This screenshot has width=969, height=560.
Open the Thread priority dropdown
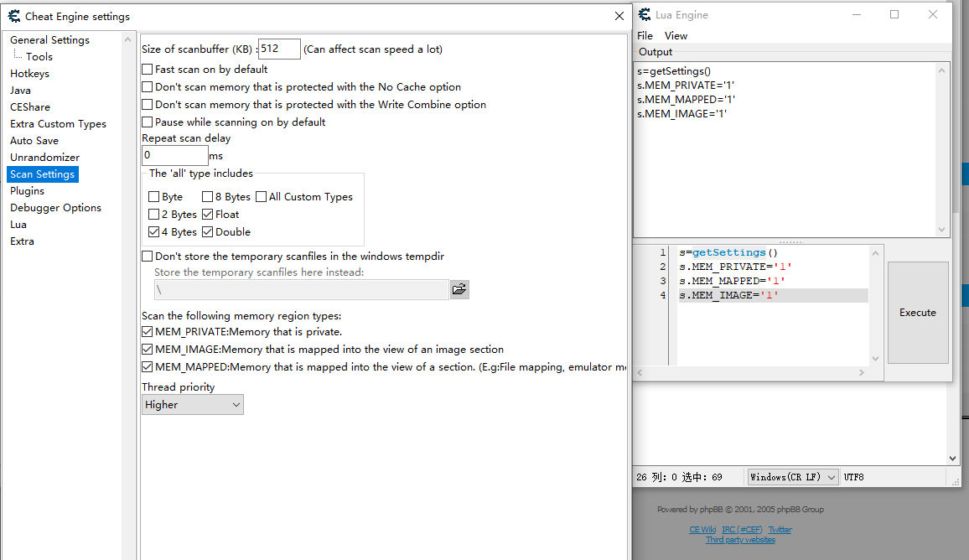(236, 404)
